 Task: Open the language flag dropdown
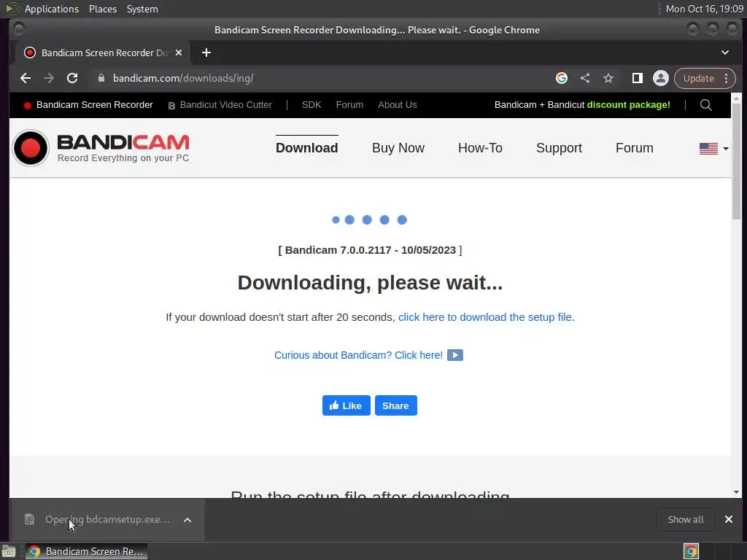point(713,149)
